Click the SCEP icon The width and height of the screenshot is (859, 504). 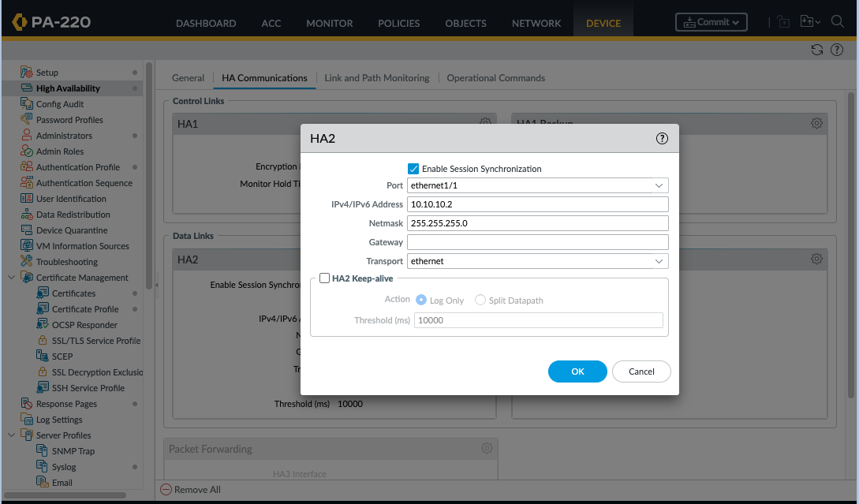coord(42,356)
